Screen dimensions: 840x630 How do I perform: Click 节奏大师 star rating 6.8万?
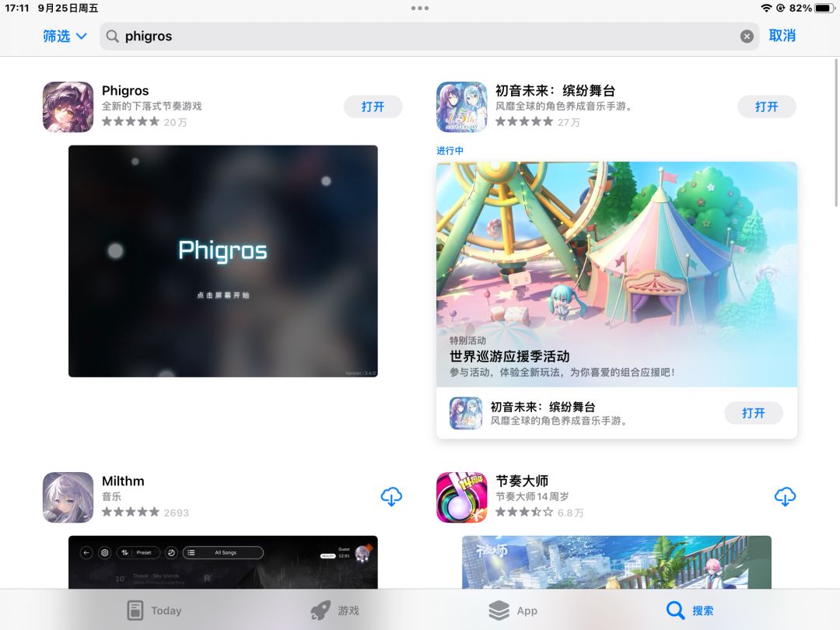(x=540, y=513)
